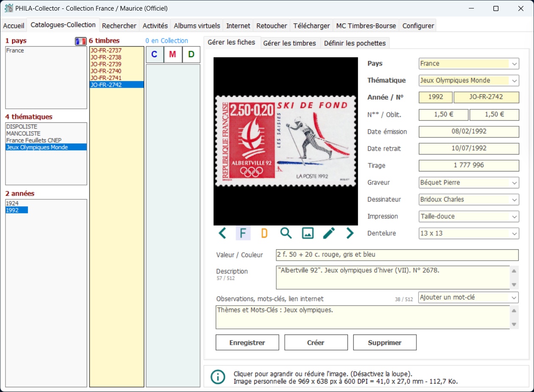Click the Tirage field 1 777 996
The image size is (534, 392).
tap(469, 166)
